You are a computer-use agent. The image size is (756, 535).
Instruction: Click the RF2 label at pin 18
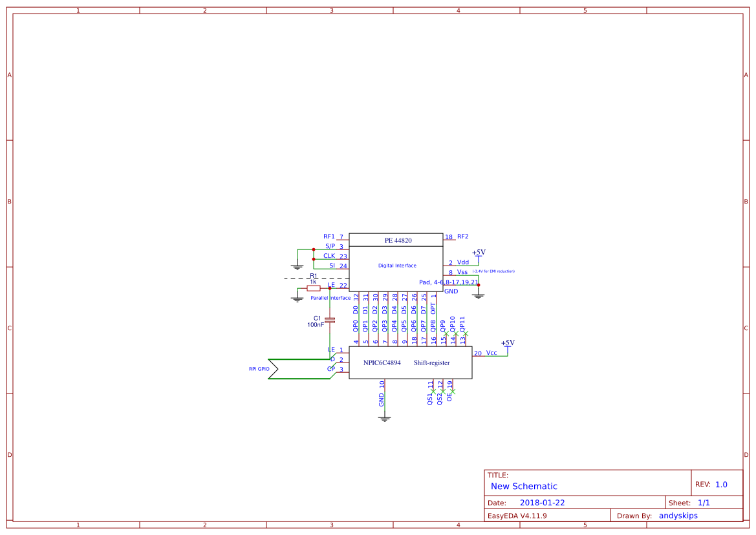click(x=462, y=236)
